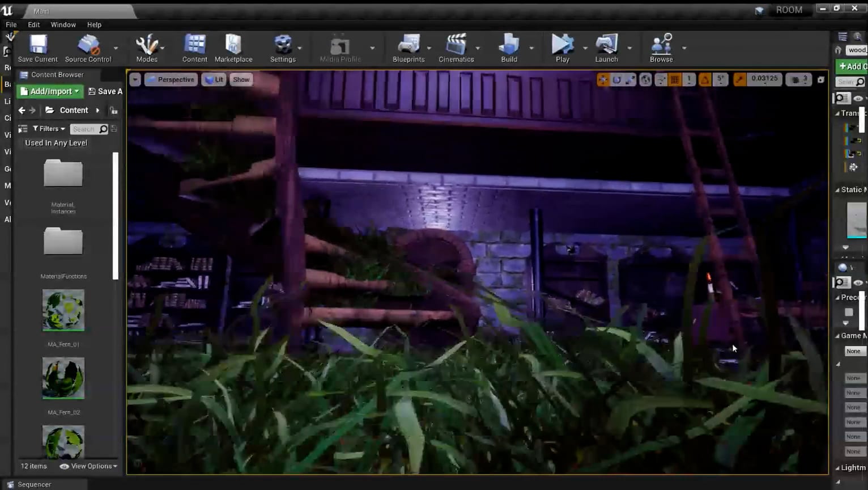Image resolution: width=868 pixels, height=490 pixels.
Task: Toggle world/local coordinate system globe icon
Action: tap(645, 80)
